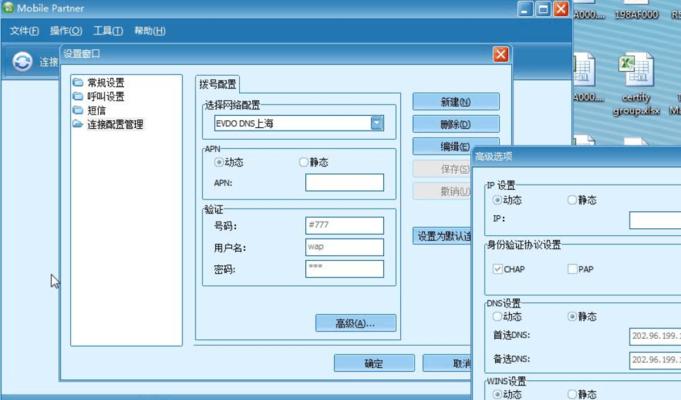The width and height of the screenshot is (681, 400).
Task: Click the 设置为默认 button
Action: pos(442,236)
